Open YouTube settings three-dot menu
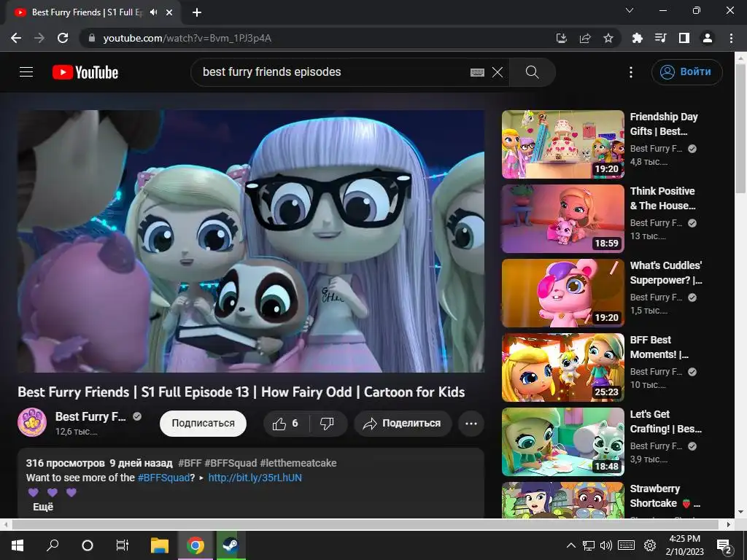The width and height of the screenshot is (747, 560). click(x=631, y=72)
